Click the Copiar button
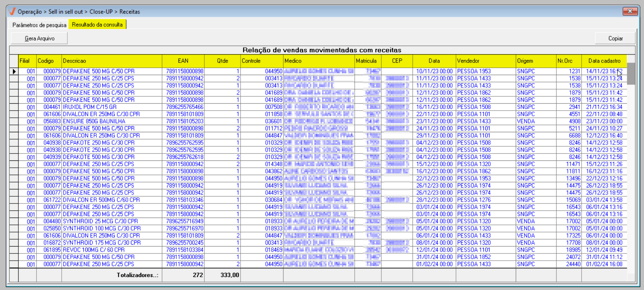 tap(615, 38)
